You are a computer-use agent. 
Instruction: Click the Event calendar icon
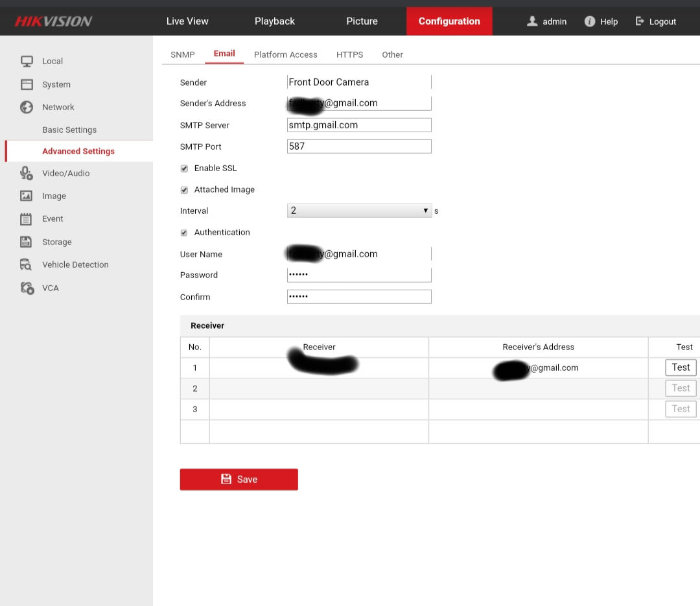[27, 219]
